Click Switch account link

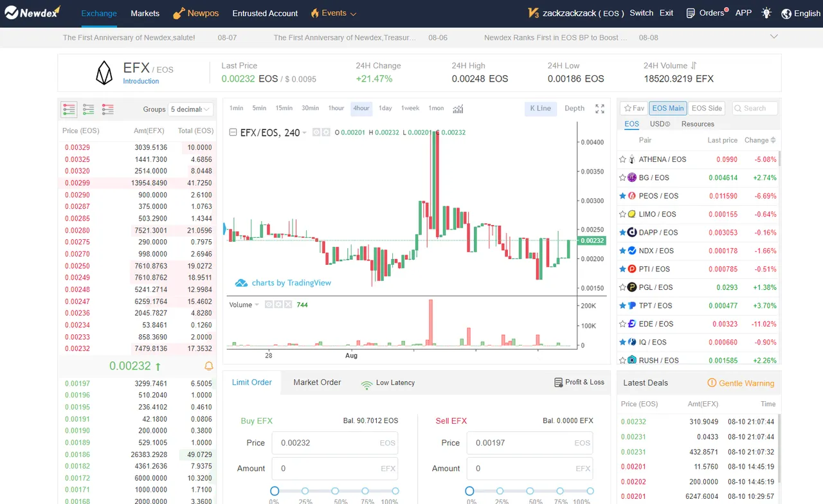click(641, 13)
